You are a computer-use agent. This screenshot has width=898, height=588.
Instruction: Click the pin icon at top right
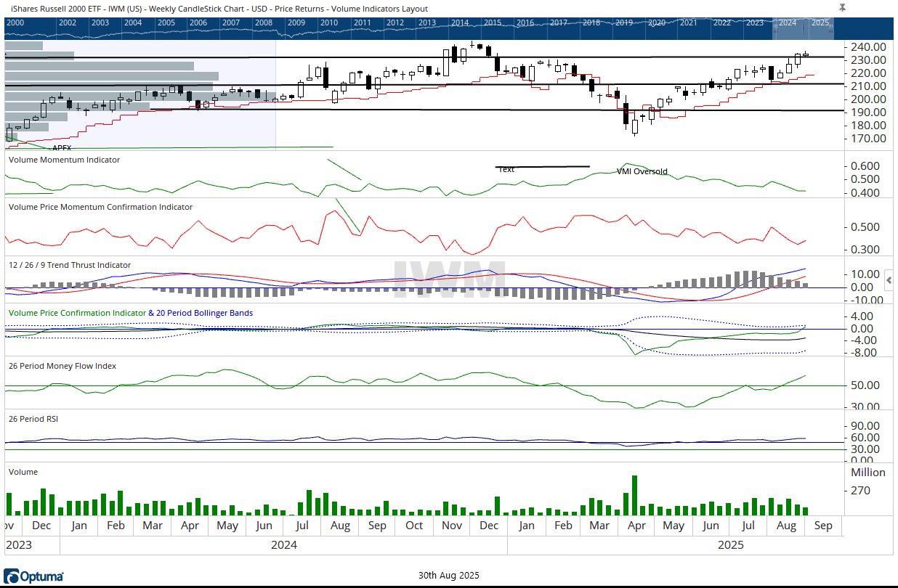[x=842, y=8]
